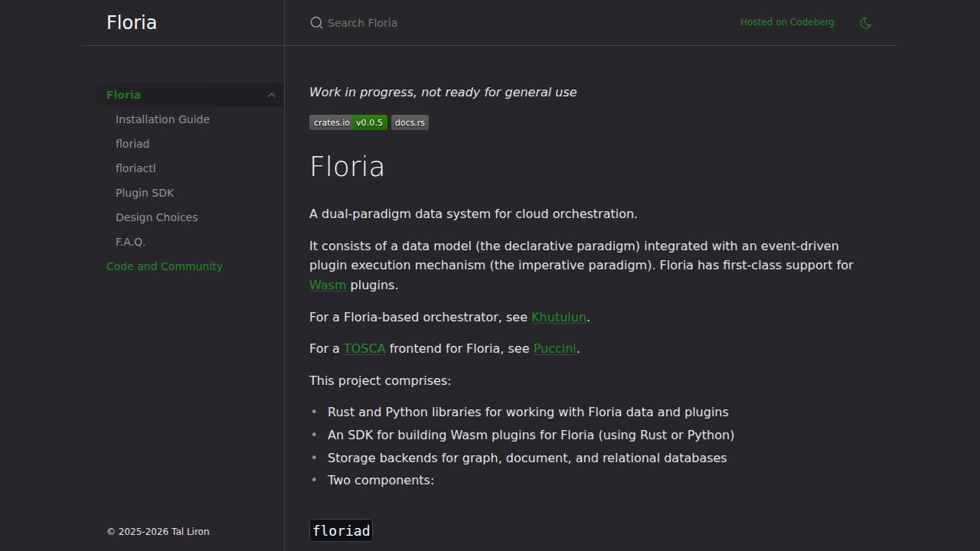The height and width of the screenshot is (551, 980).
Task: Follow the Khutulun link
Action: point(559,317)
